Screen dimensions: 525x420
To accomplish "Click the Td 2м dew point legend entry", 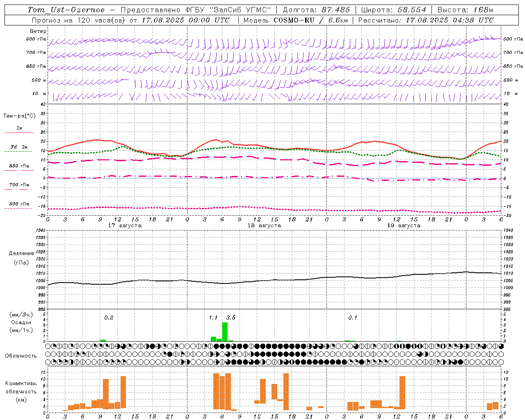I will pyautogui.click(x=19, y=147).
